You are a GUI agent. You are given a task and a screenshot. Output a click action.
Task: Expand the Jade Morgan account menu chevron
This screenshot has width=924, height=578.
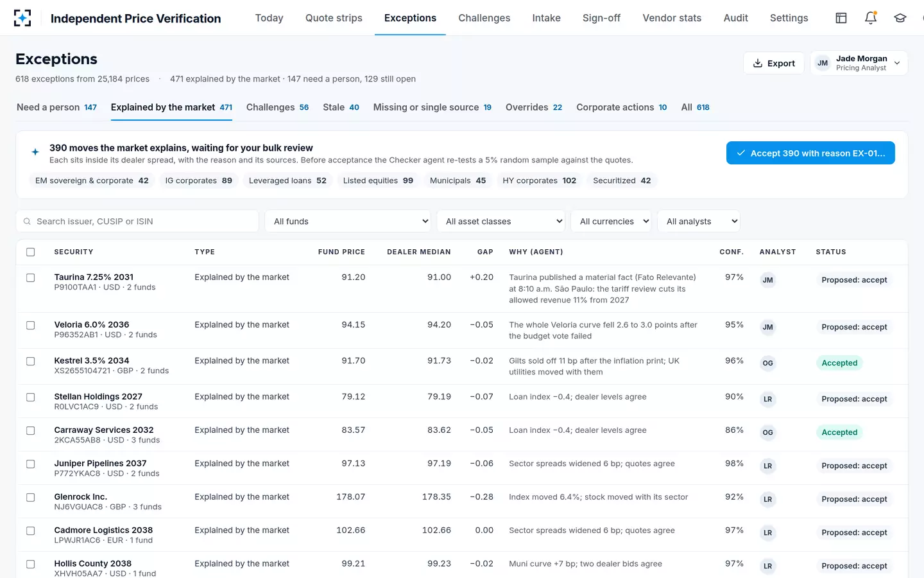point(897,63)
